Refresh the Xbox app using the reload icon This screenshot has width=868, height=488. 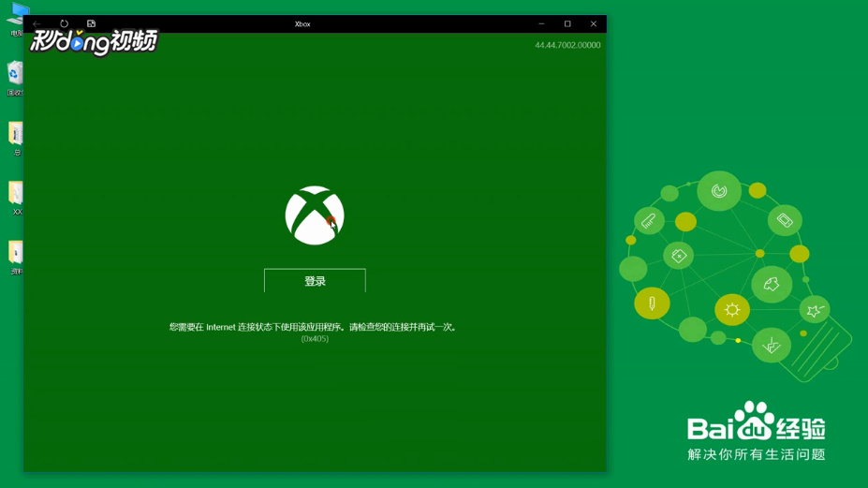pos(65,23)
